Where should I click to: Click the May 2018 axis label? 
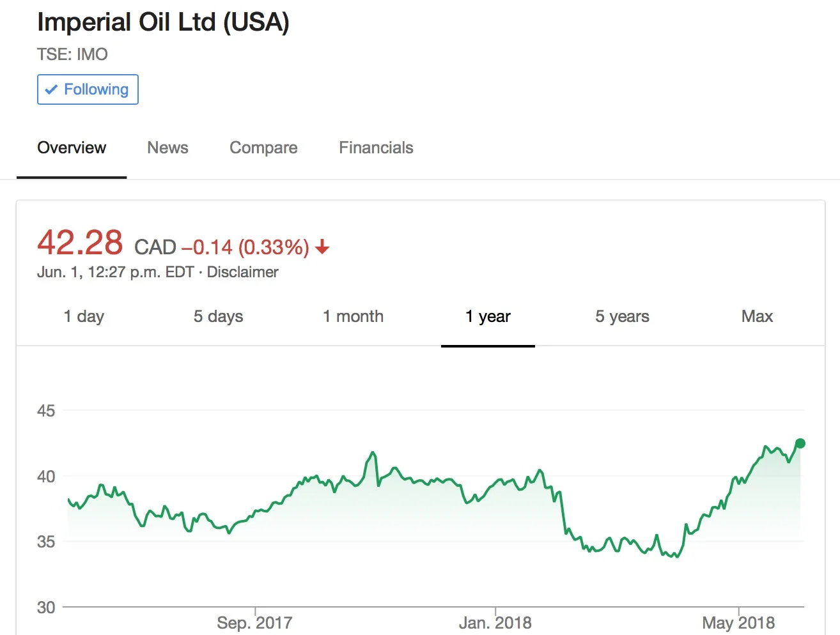pos(738,622)
